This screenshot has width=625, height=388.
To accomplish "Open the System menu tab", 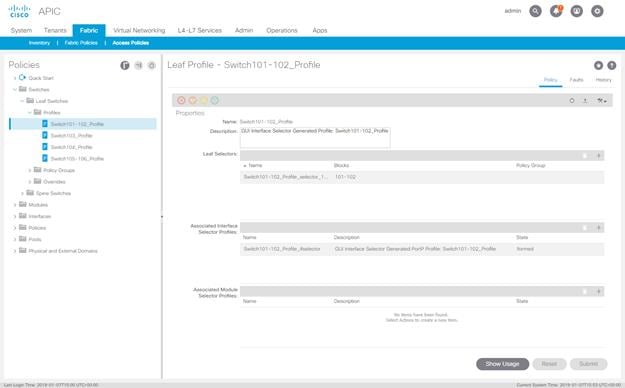I will pyautogui.click(x=21, y=30).
